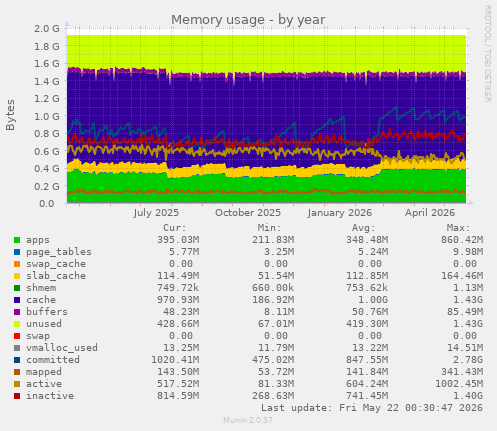The width and height of the screenshot is (497, 431).
Task: Click the blue page_tables legend swatch
Action: 17,252
